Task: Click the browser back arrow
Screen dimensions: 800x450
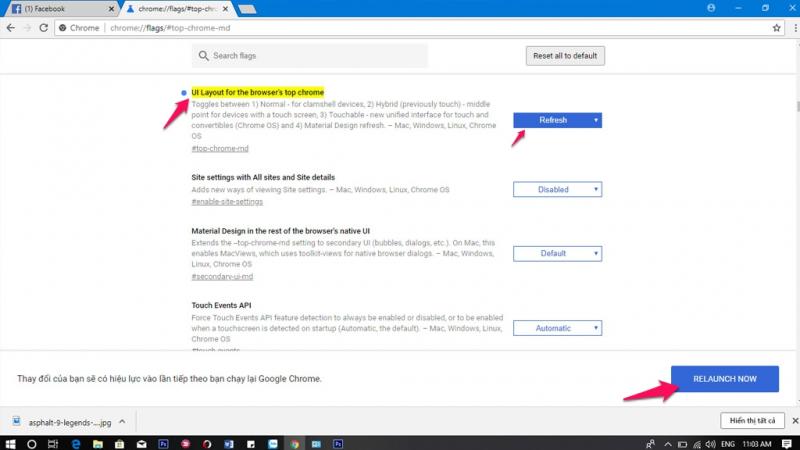Action: [x=12, y=28]
